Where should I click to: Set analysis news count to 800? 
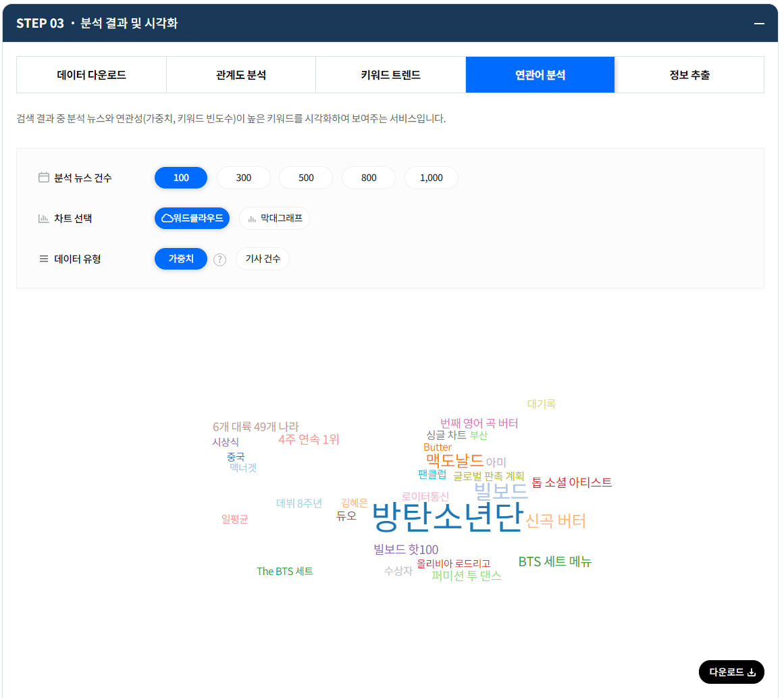pos(369,178)
